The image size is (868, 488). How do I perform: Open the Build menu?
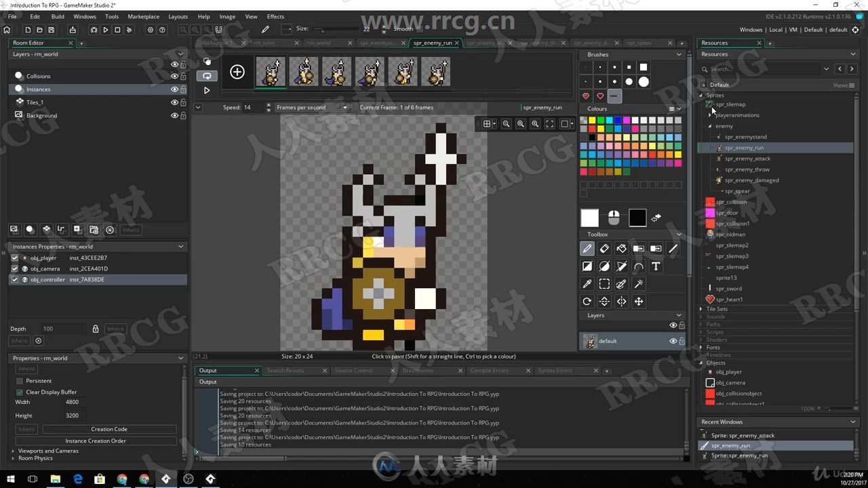58,16
